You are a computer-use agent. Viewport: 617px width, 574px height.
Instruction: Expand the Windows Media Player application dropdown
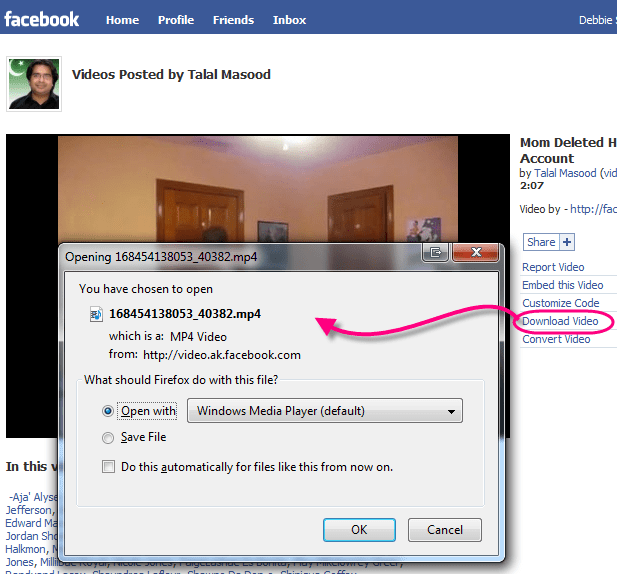pos(325,411)
